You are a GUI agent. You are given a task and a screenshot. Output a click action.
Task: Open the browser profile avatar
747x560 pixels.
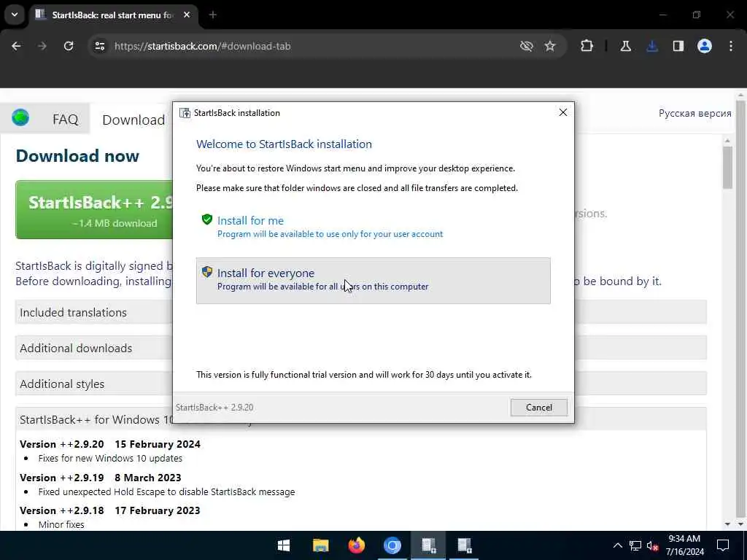[x=705, y=46]
